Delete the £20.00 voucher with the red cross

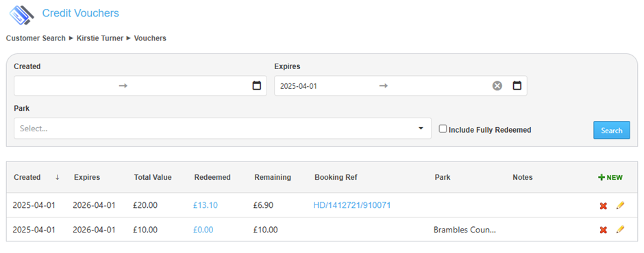point(604,206)
